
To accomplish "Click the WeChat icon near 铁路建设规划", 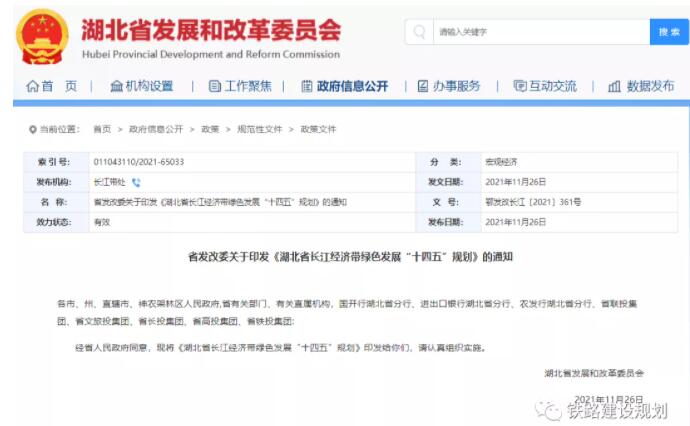I will [548, 409].
